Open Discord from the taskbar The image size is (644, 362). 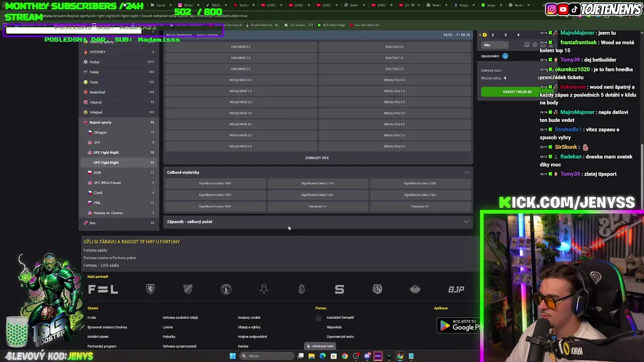pos(367,356)
